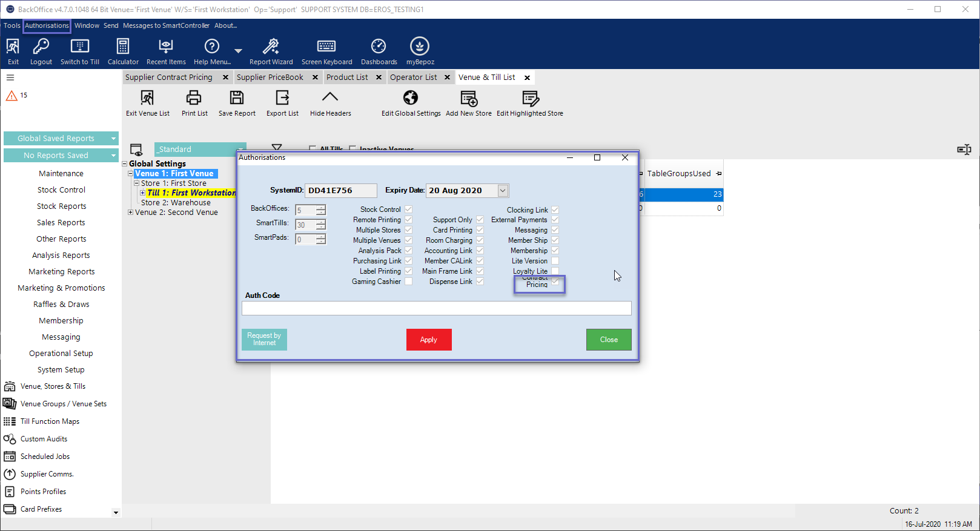Click the Auth Code input field
Image resolution: width=980 pixels, height=531 pixels.
point(436,308)
